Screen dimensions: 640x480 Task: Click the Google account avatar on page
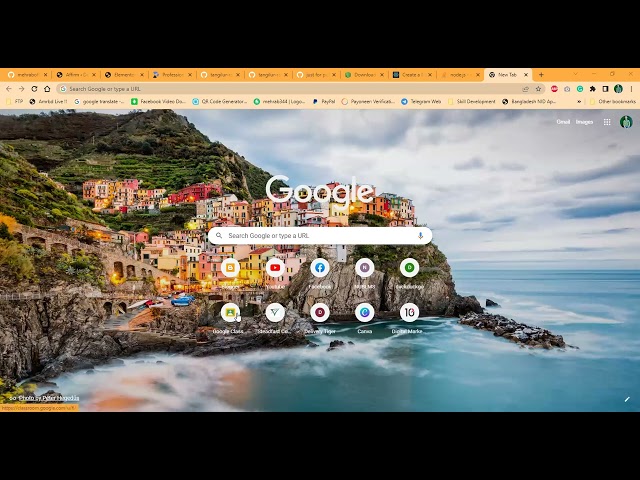click(x=626, y=122)
